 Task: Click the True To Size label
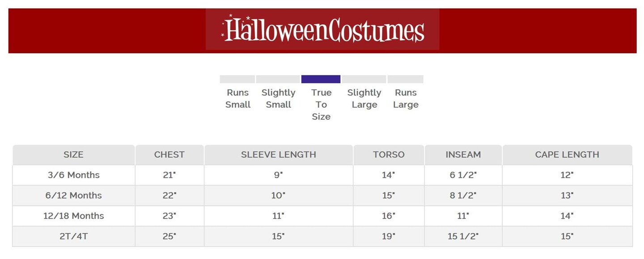[321, 104]
